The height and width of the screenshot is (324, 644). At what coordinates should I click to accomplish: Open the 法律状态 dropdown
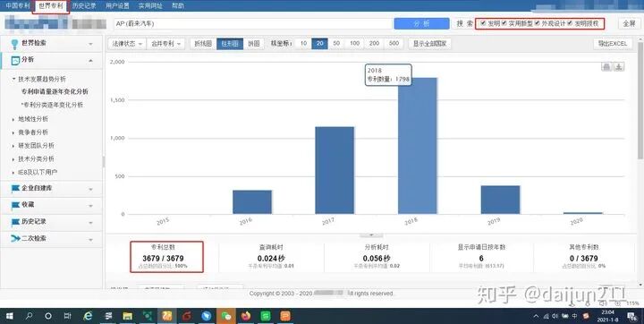127,44
